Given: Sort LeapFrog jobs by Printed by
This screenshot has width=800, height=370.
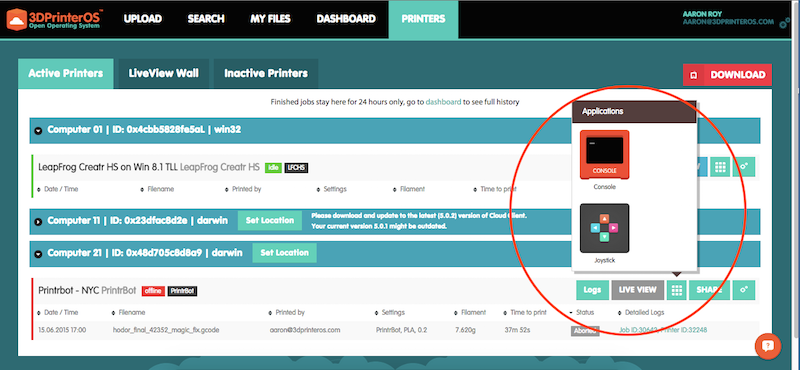Looking at the screenshot, I should (243, 189).
